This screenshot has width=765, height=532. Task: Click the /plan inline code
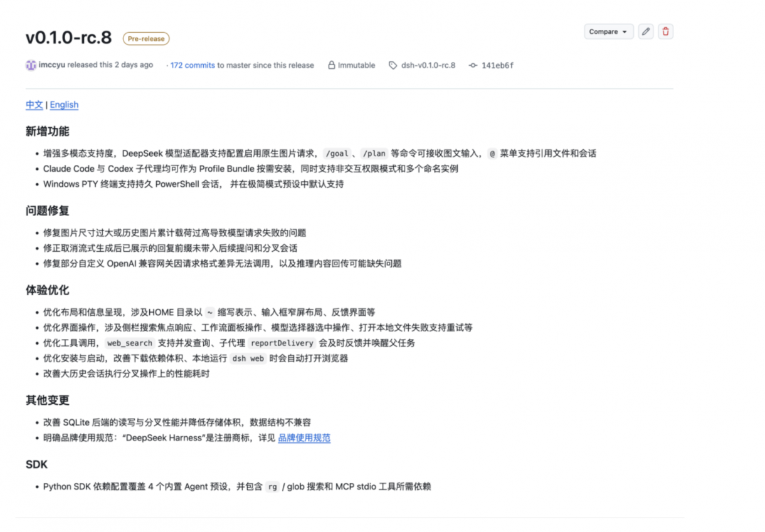point(374,154)
